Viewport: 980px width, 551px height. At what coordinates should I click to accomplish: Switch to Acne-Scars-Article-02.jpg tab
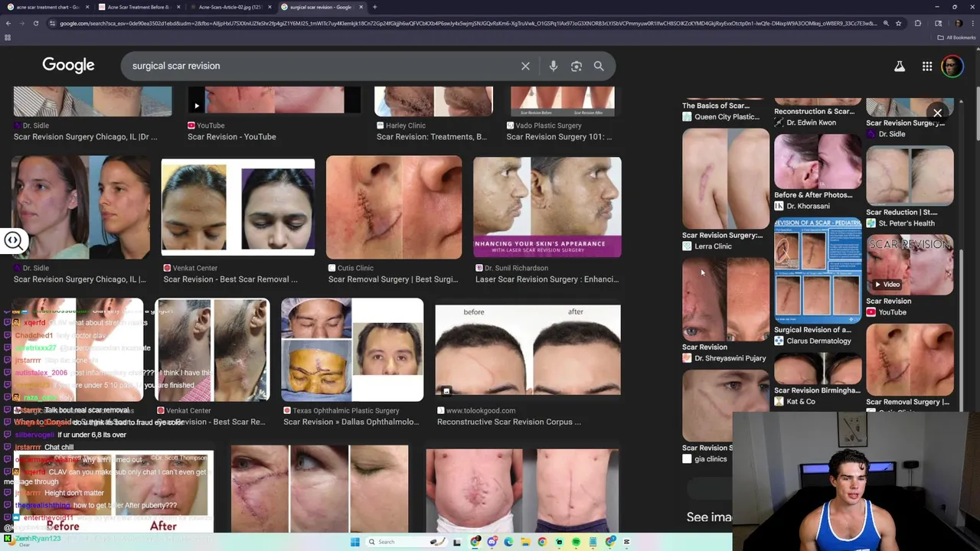tap(230, 7)
